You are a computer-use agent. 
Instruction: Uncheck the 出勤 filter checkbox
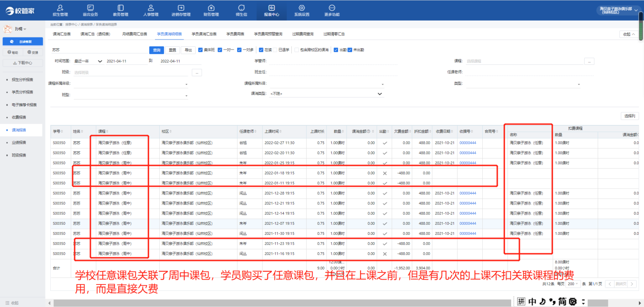coord(336,50)
